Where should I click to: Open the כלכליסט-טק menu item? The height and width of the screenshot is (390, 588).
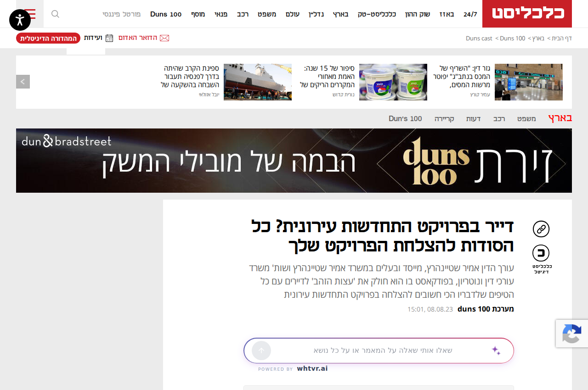[x=377, y=14]
